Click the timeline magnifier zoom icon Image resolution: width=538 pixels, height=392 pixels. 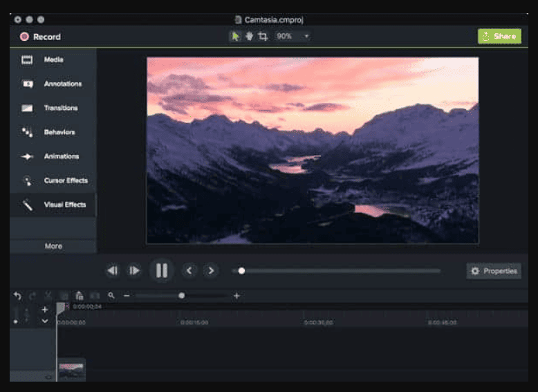pos(111,295)
